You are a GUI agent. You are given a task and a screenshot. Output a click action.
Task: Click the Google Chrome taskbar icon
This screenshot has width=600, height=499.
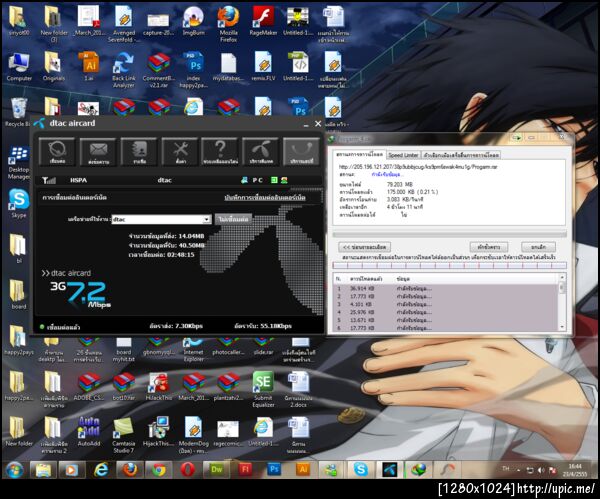158,470
